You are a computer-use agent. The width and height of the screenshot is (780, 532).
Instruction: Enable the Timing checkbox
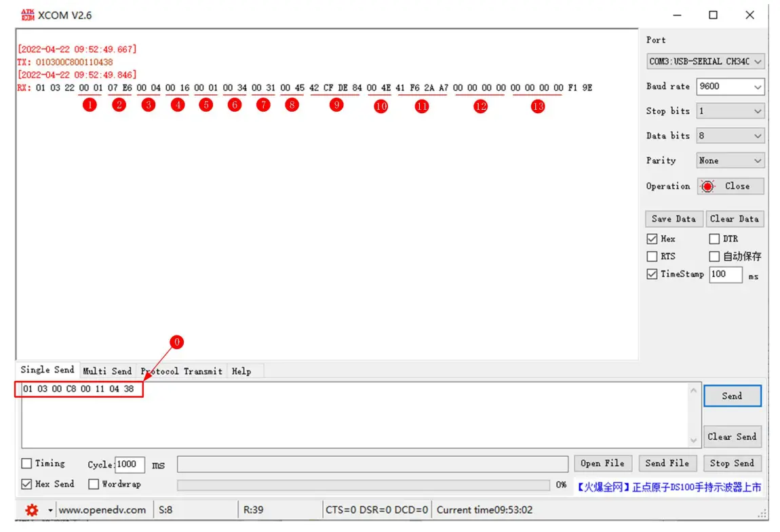point(27,464)
